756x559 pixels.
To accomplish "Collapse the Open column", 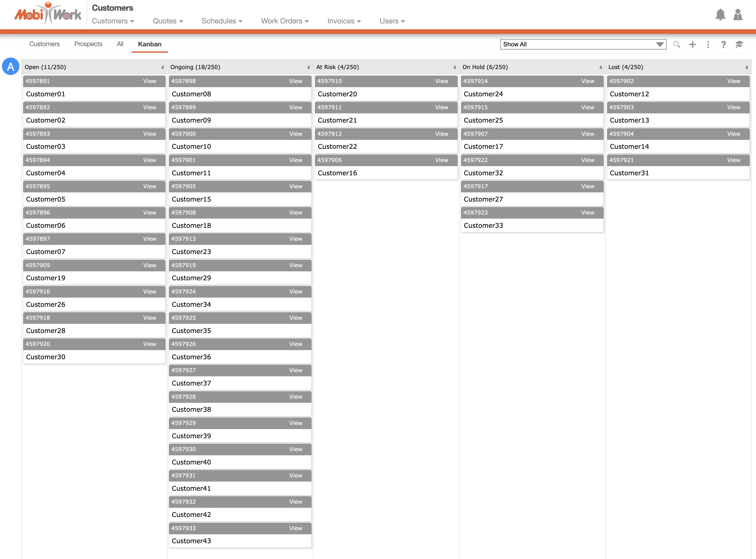I will tap(162, 67).
